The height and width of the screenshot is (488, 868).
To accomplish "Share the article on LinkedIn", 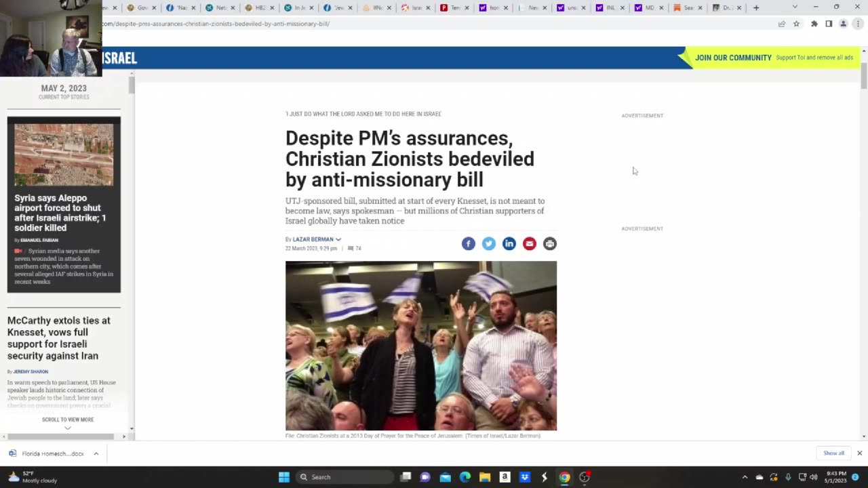I will click(509, 244).
